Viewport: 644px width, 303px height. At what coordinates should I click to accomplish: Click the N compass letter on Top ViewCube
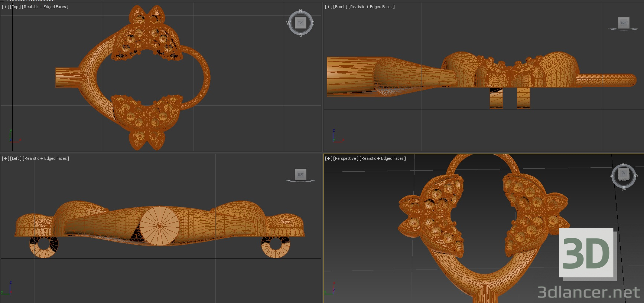pyautogui.click(x=300, y=11)
